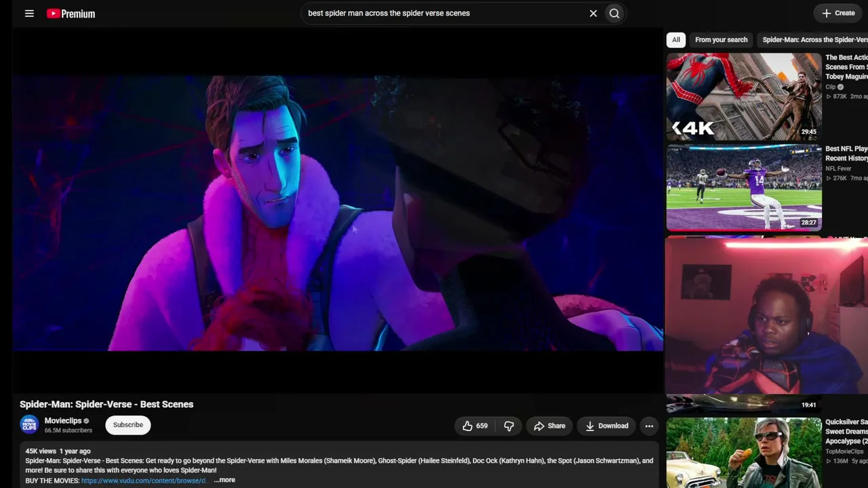Download the video
This screenshot has width=868, height=488.
pos(607,426)
